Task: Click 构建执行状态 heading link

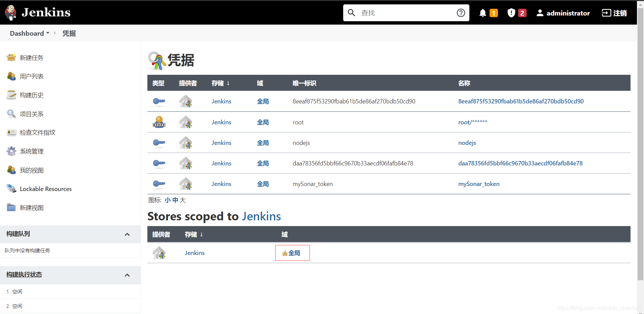Action: pos(24,275)
